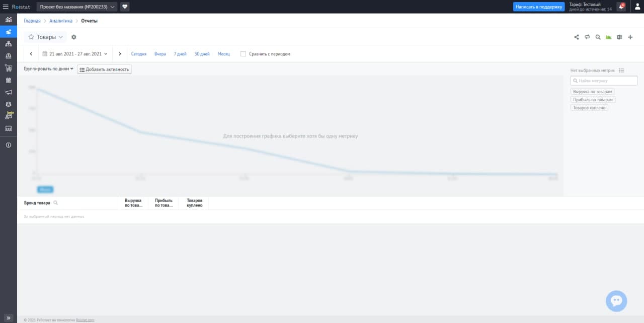Screen dimensions: 644x323
Task: Toggle the green chart display icon
Action: (x=609, y=37)
